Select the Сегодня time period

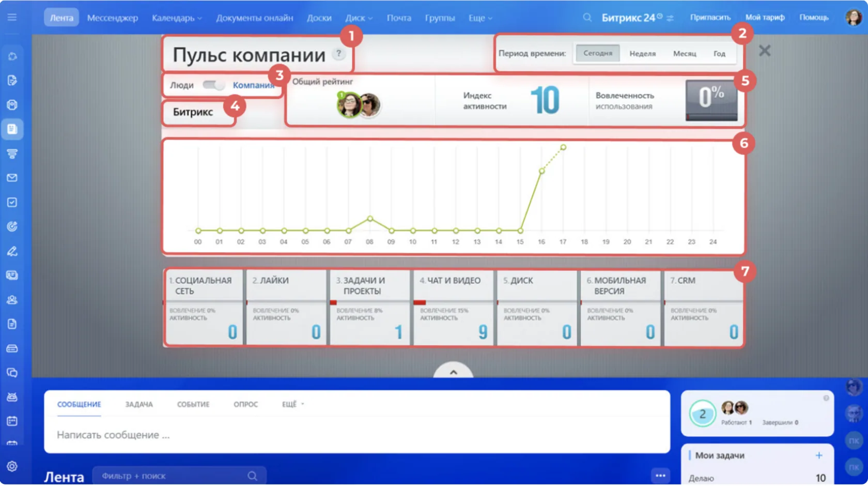click(597, 53)
